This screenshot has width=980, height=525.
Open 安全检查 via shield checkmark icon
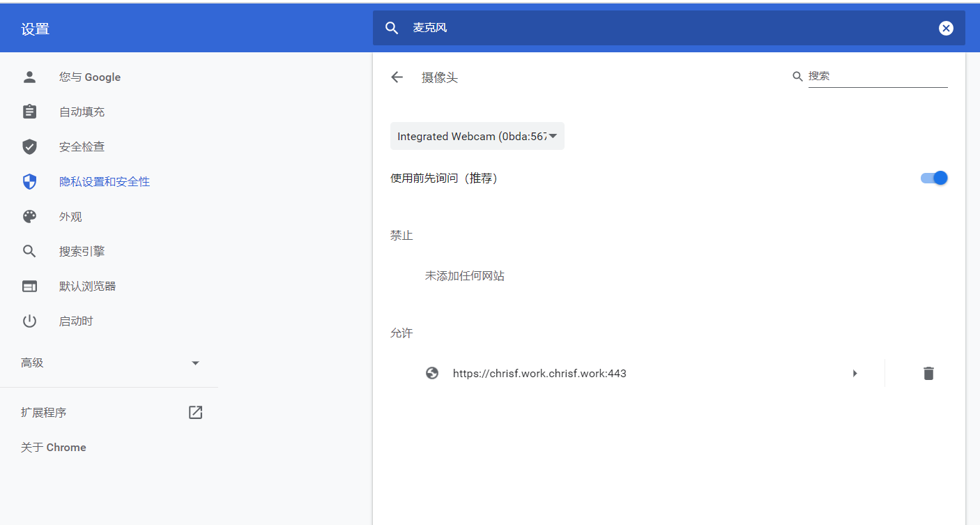(29, 146)
